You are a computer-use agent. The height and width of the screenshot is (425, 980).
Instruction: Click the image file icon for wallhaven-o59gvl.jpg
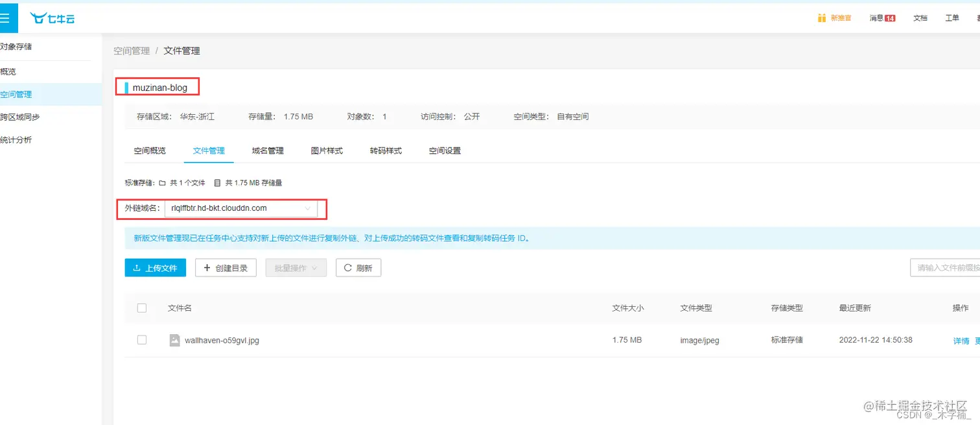tap(174, 340)
